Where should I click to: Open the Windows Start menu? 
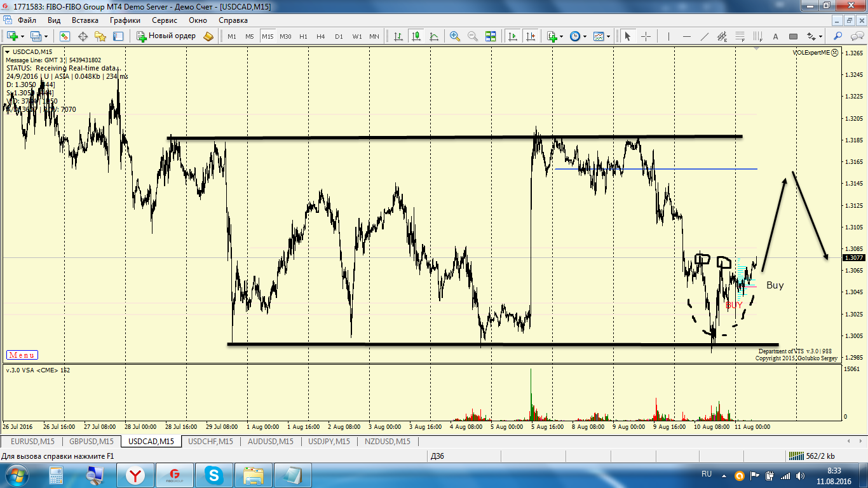click(17, 475)
